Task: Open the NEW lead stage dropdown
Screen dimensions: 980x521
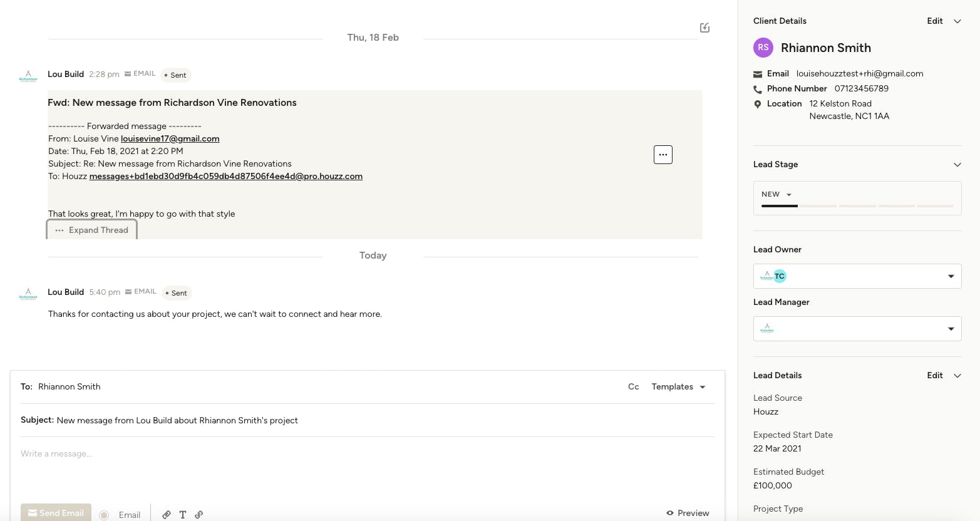Action: (x=776, y=194)
